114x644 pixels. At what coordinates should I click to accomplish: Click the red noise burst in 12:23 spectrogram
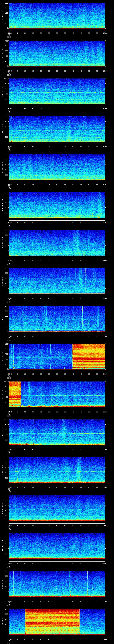tap(89, 356)
